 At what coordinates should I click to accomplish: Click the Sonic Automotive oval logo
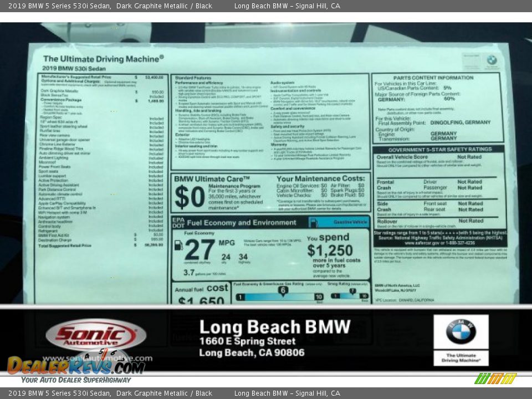(96, 335)
